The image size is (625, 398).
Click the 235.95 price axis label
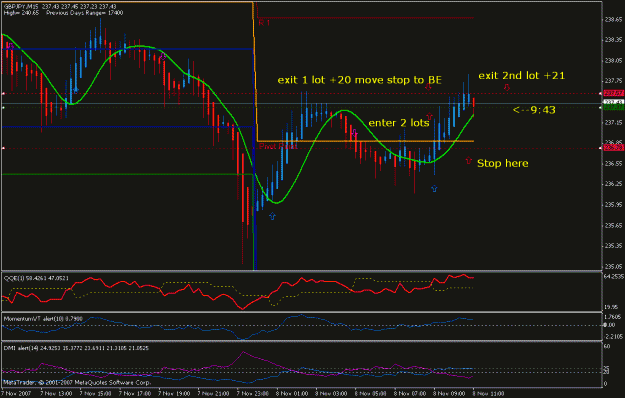pos(614,205)
